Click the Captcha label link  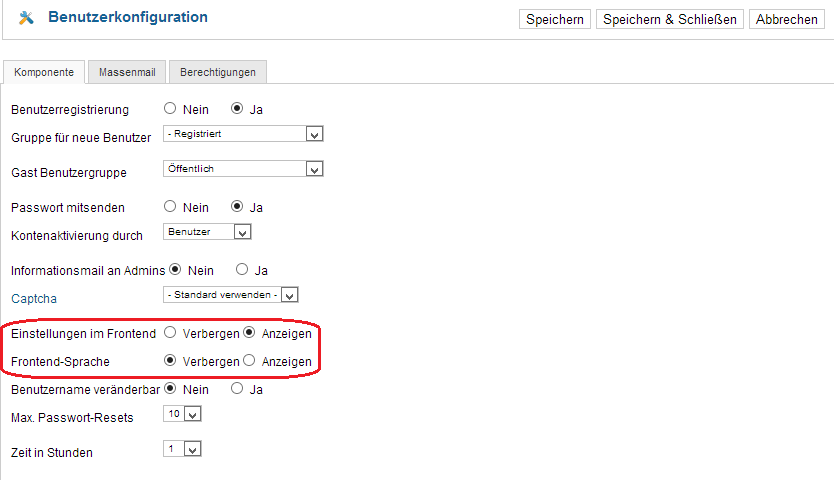34,299
